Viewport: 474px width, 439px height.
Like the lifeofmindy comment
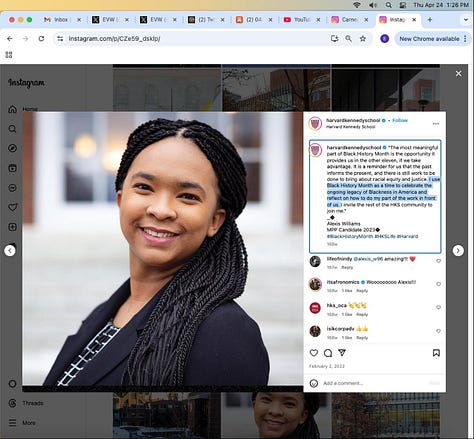click(438, 261)
